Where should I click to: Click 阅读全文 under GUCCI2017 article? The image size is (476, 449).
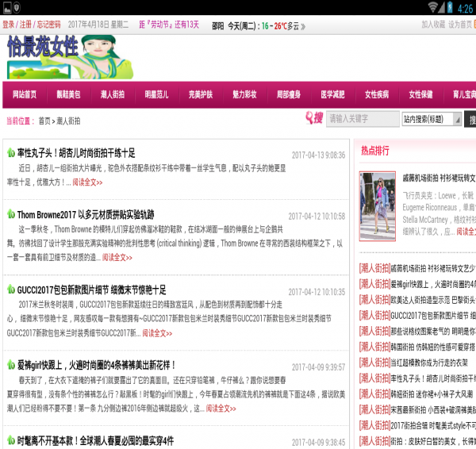pyautogui.click(x=157, y=333)
